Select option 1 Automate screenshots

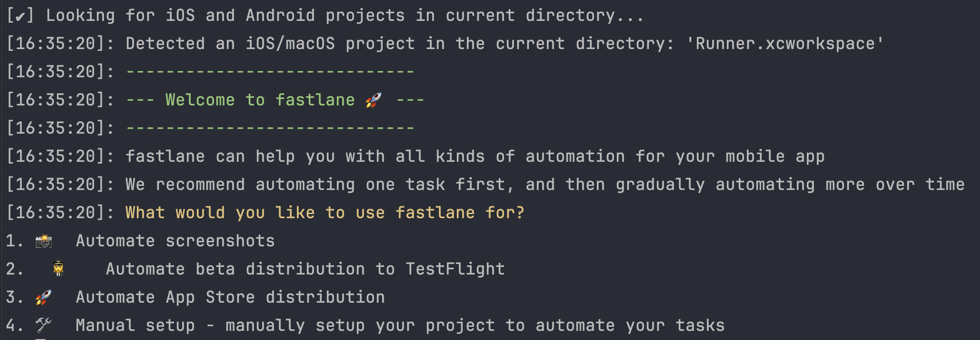(175, 241)
